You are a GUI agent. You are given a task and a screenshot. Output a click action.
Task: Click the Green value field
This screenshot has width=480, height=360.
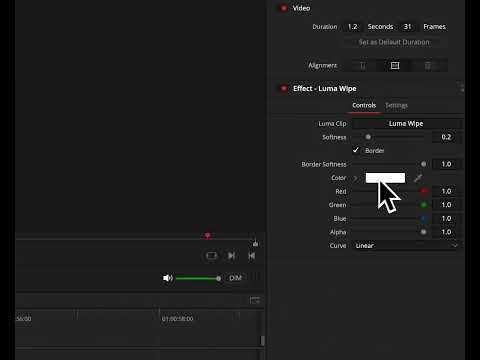point(446,205)
